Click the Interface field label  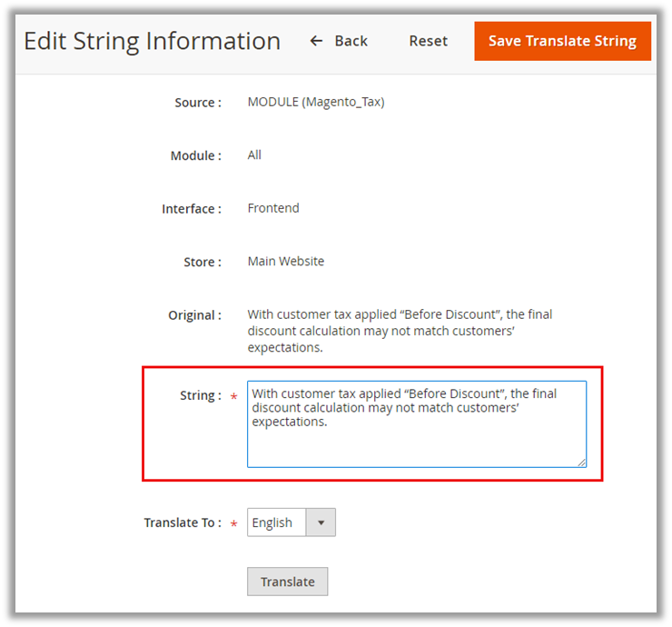coord(191,209)
